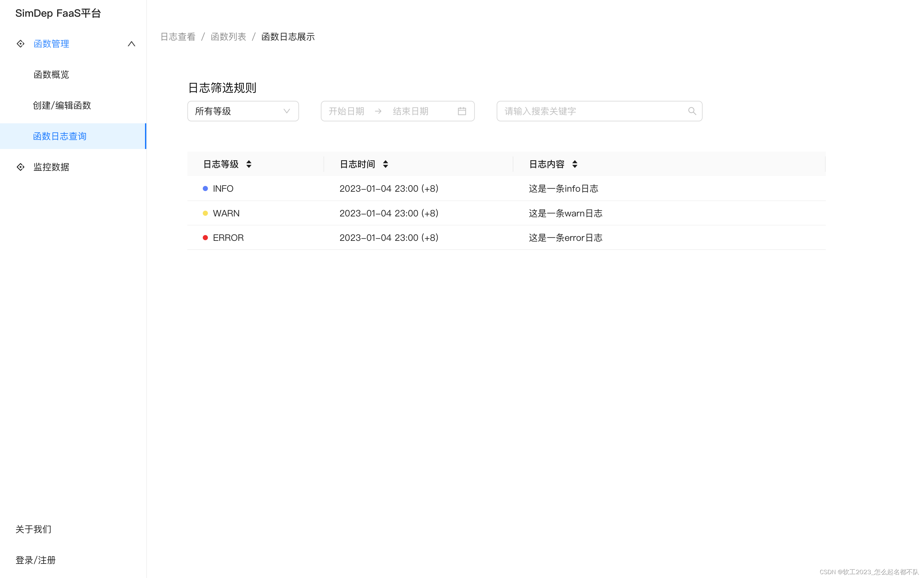Collapse the 函数管理 menu chevron
The width and height of the screenshot is (924, 578).
coord(131,44)
